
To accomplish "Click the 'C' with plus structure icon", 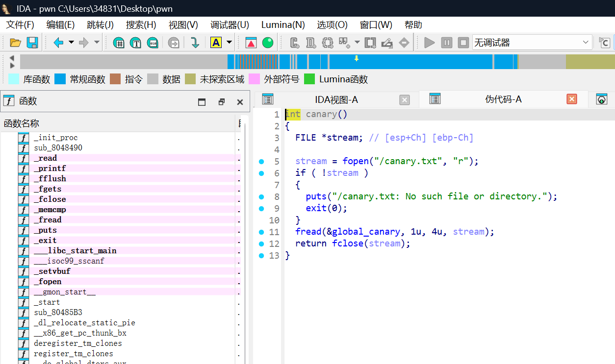I will (x=295, y=43).
